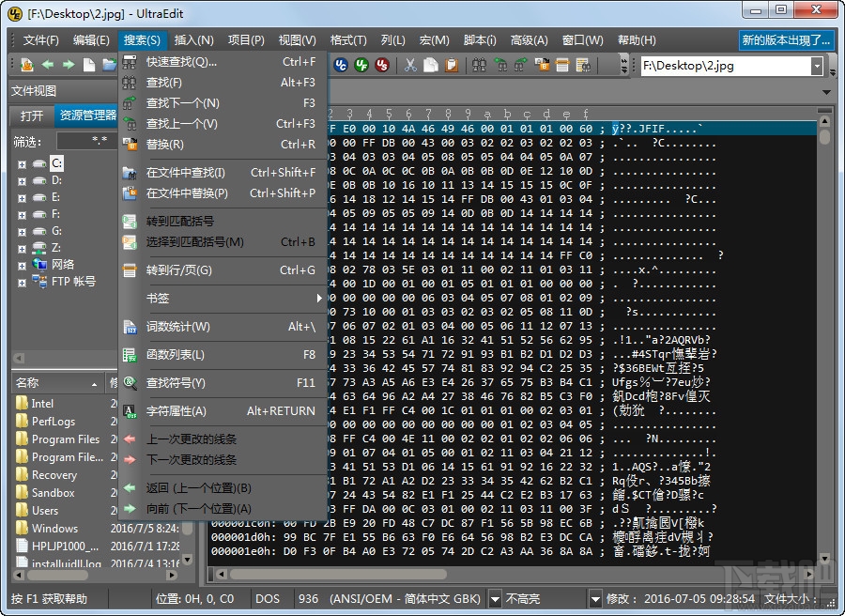Expand the E: drive node
The height and width of the screenshot is (616, 845).
[23, 198]
